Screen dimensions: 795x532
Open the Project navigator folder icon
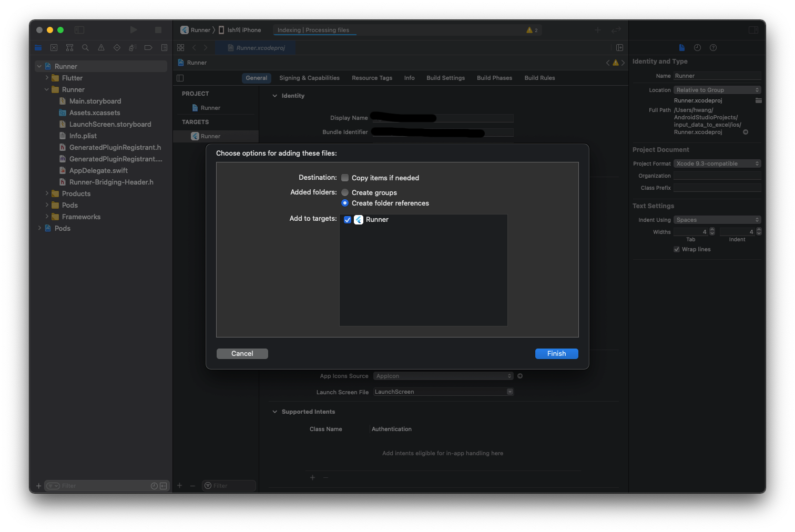[x=38, y=48]
